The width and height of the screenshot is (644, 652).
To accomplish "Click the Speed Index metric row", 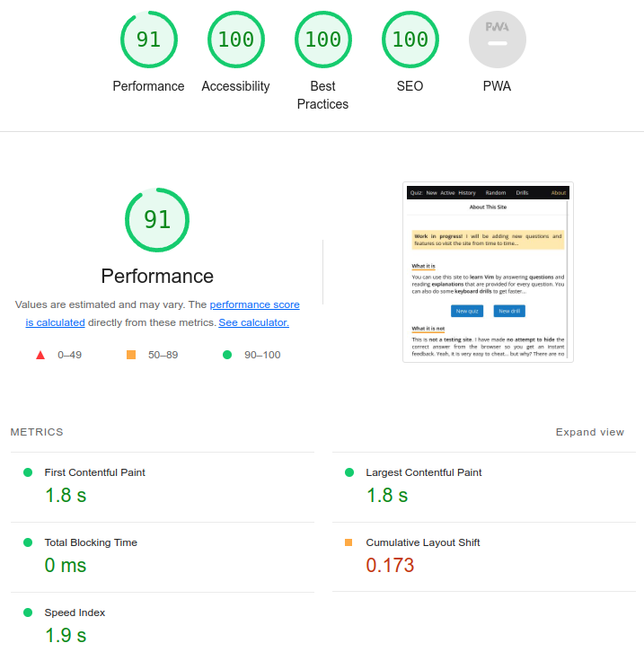I will (x=75, y=612).
